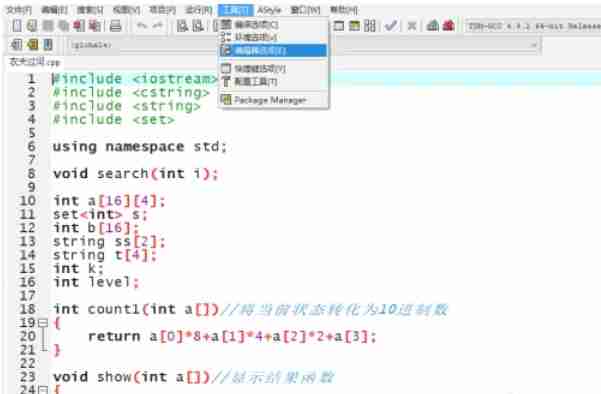
Task: Click the Redo arrow icon
Action: pyautogui.click(x=158, y=25)
